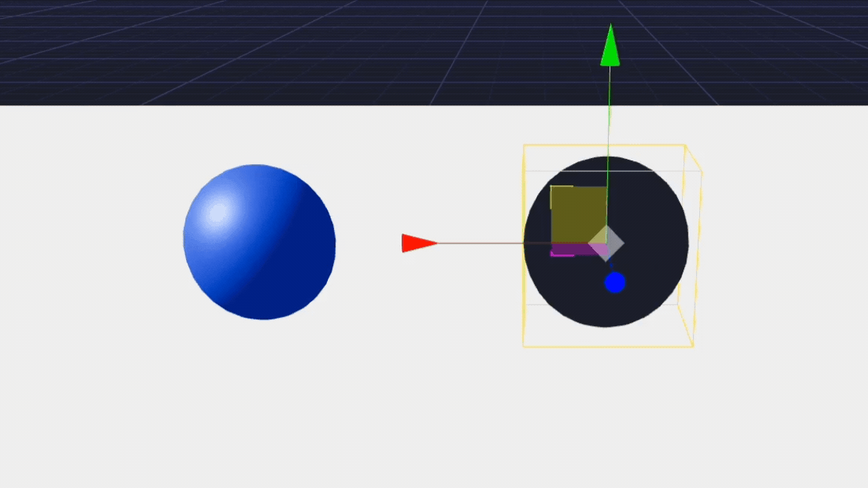868x488 pixels.
Task: Select the blue sphere object
Action: click(x=259, y=242)
